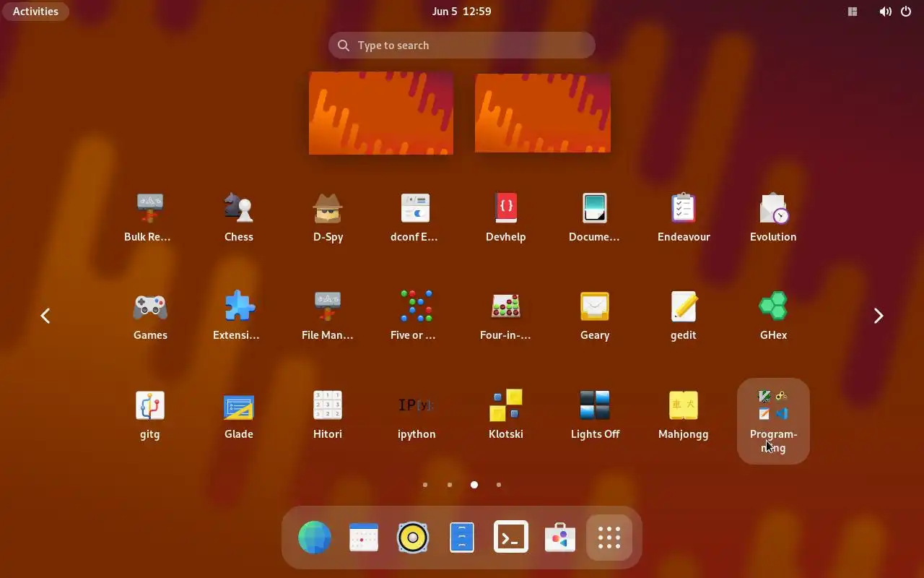The image size is (924, 578).
Task: Open the Glade interface designer
Action: coord(238,415)
